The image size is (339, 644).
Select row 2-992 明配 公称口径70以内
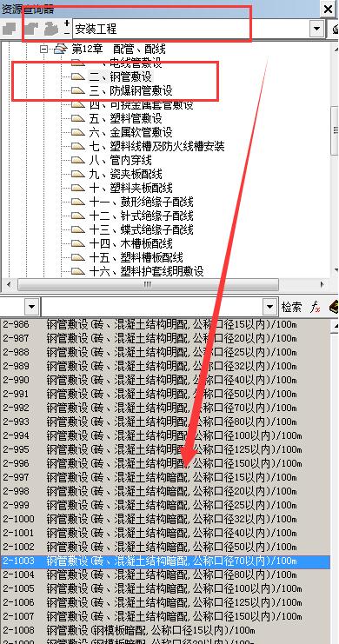point(165,408)
